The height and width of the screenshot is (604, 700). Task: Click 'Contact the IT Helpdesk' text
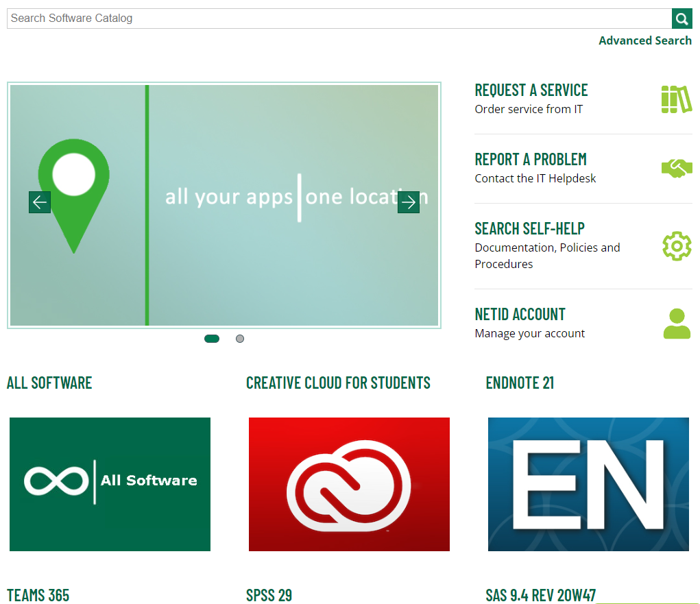coord(535,178)
